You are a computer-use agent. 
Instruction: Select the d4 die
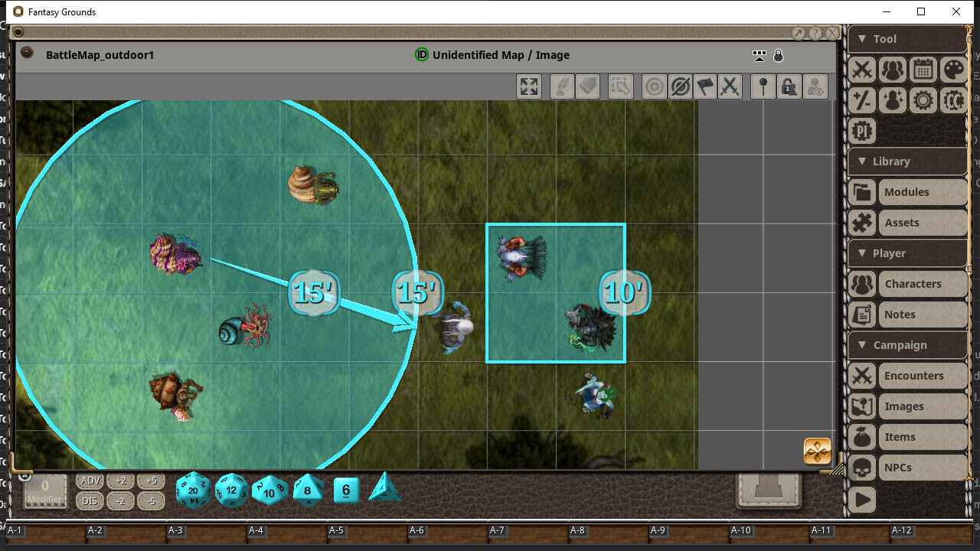coord(384,487)
